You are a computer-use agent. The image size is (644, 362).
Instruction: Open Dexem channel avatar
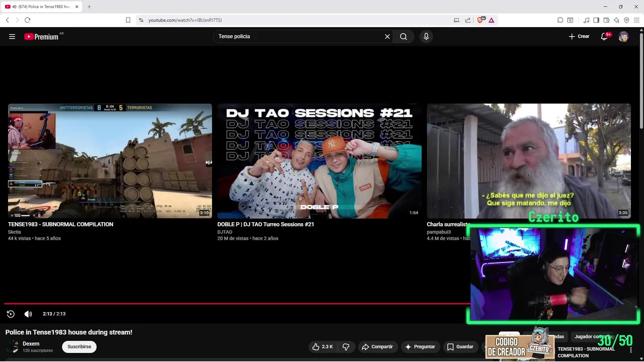tap(13, 346)
